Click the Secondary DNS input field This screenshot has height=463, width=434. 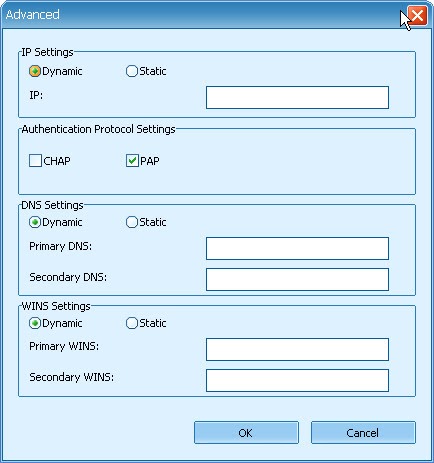[297, 279]
